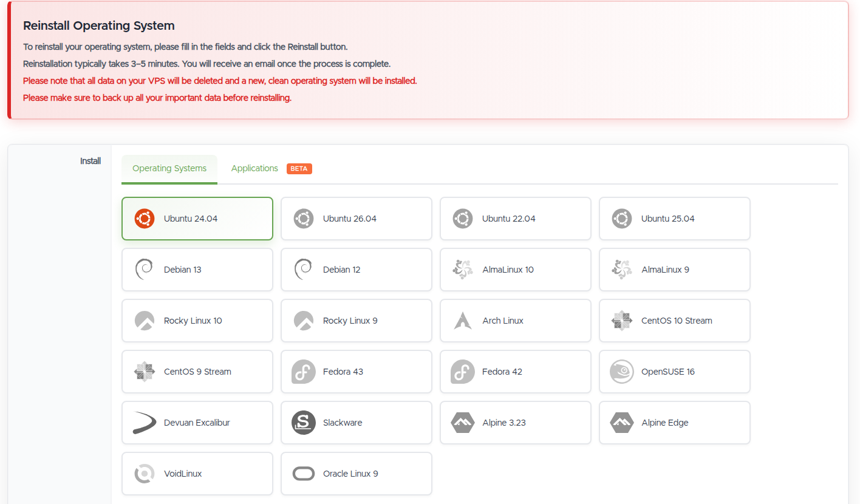Image resolution: width=860 pixels, height=504 pixels.
Task: Choose the AlmaLinux 10 logo
Action: (x=463, y=270)
